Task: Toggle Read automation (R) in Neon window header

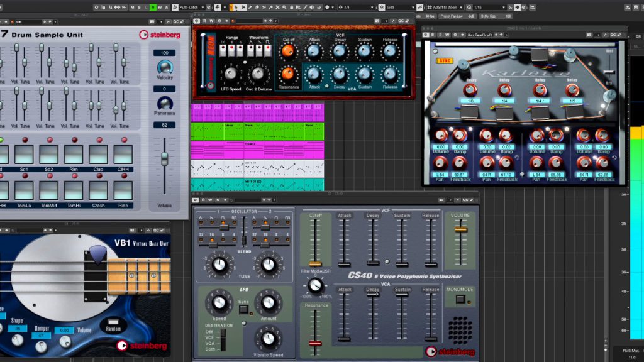Action: (204, 21)
